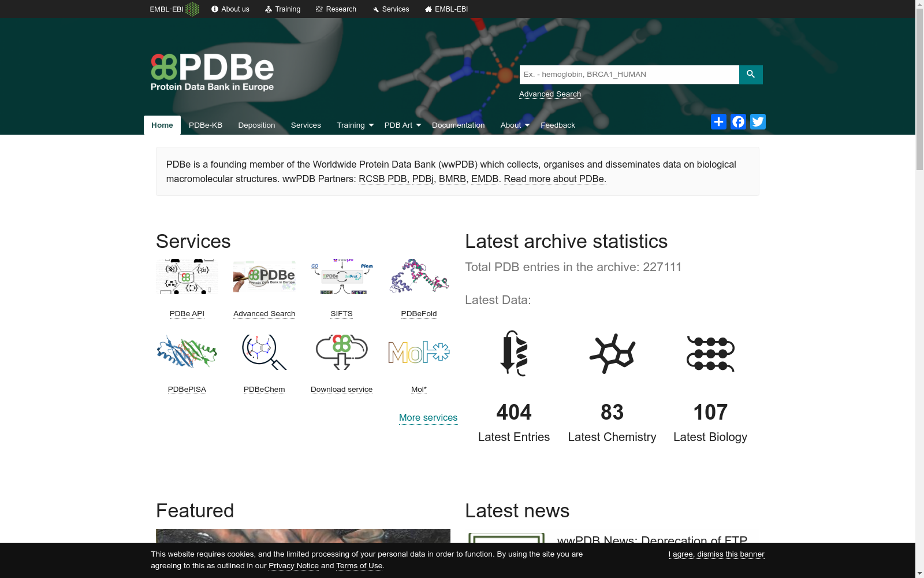924x578 pixels.
Task: Open the Featured article image
Action: coord(303,536)
